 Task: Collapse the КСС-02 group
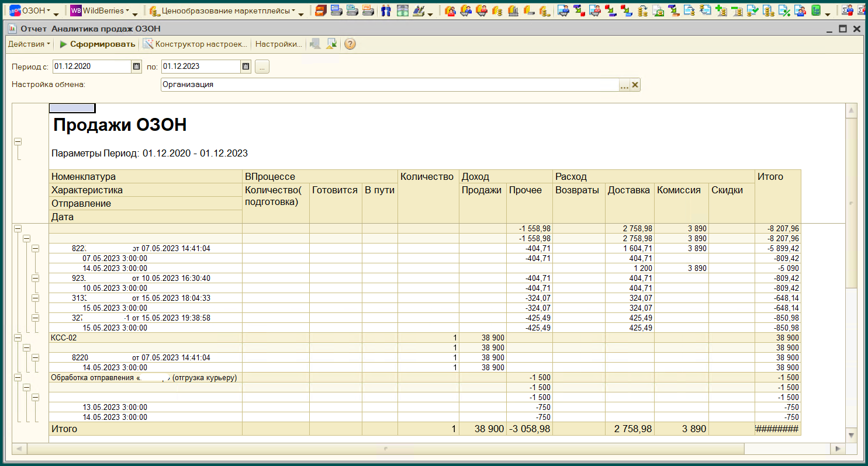[x=18, y=338]
